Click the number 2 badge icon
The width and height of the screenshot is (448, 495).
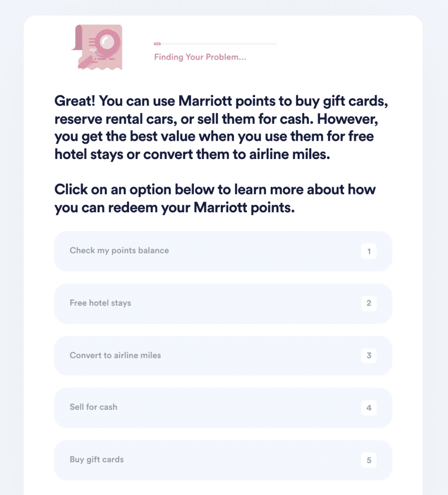369,303
